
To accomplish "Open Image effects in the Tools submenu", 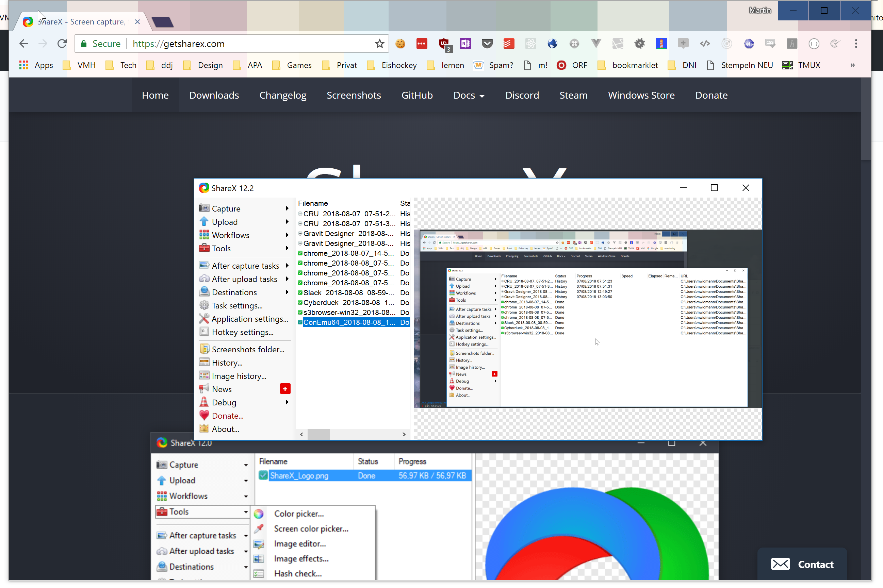I will point(301,558).
